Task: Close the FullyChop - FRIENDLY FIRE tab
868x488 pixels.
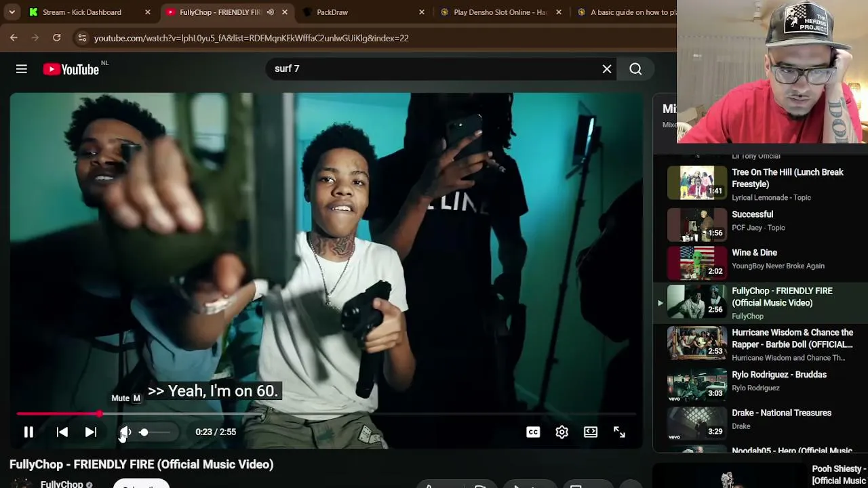Action: [x=285, y=12]
